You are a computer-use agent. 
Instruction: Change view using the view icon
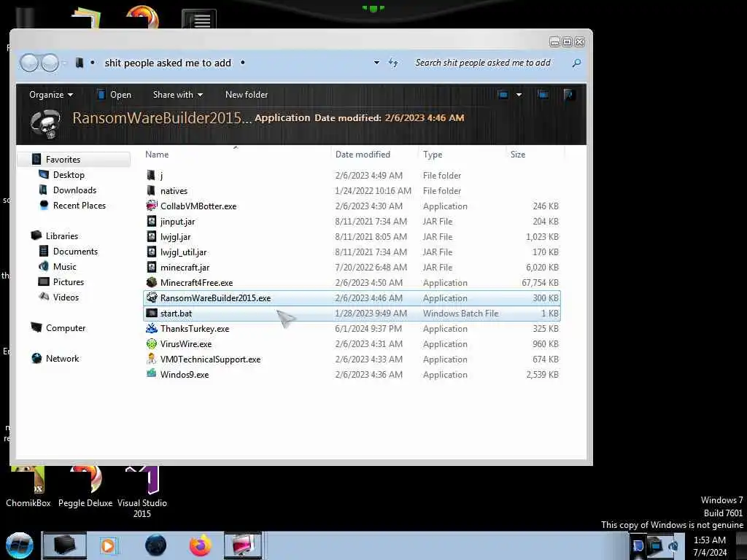coord(503,94)
